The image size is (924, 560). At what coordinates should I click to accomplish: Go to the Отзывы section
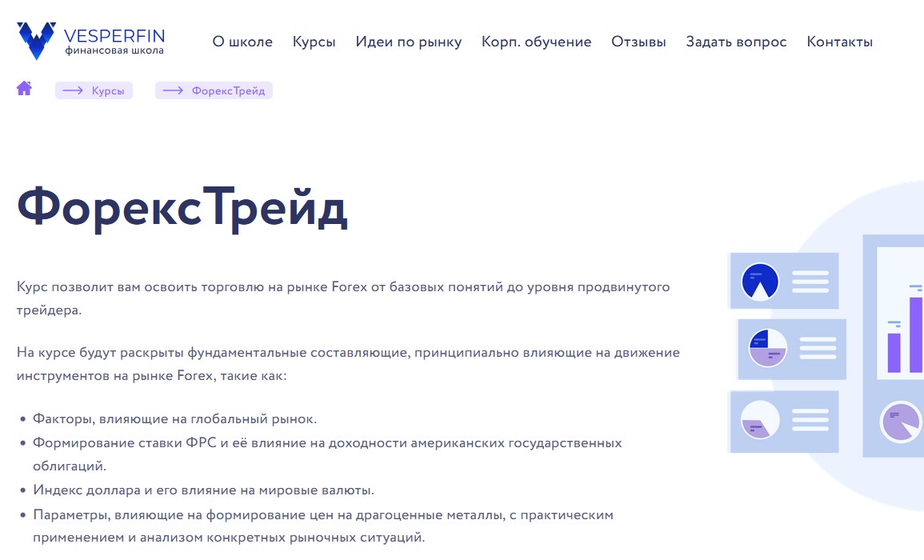(x=638, y=42)
